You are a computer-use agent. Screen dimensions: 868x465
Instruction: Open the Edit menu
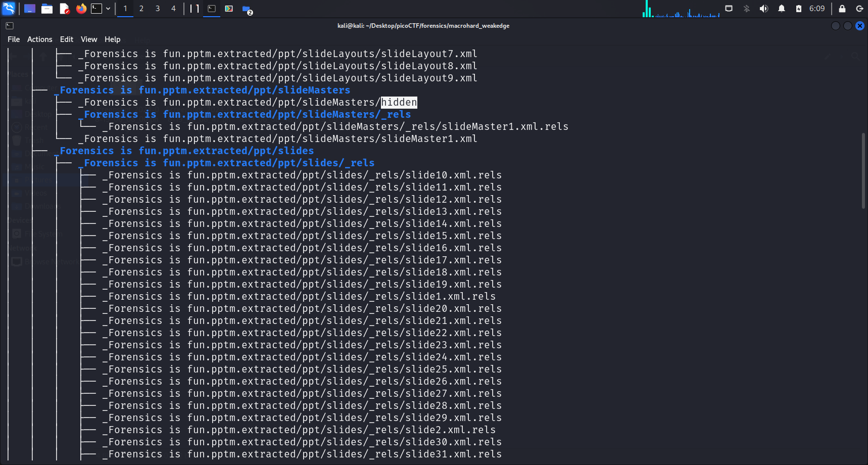[66, 39]
